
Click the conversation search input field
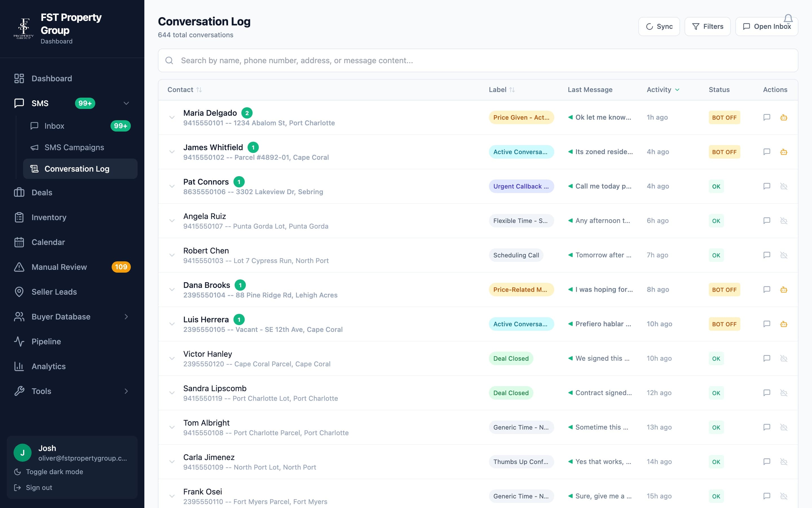[x=478, y=60]
